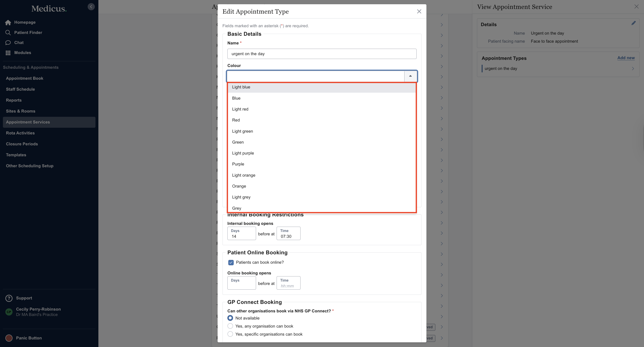Click the Name field with urgent on the day
This screenshot has width=644, height=347.
click(322, 54)
